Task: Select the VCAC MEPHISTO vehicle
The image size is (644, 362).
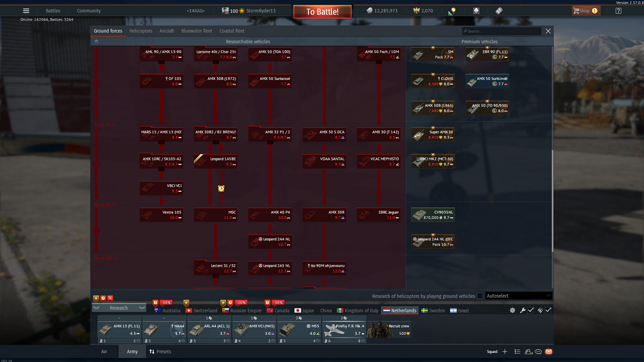Action: click(379, 161)
